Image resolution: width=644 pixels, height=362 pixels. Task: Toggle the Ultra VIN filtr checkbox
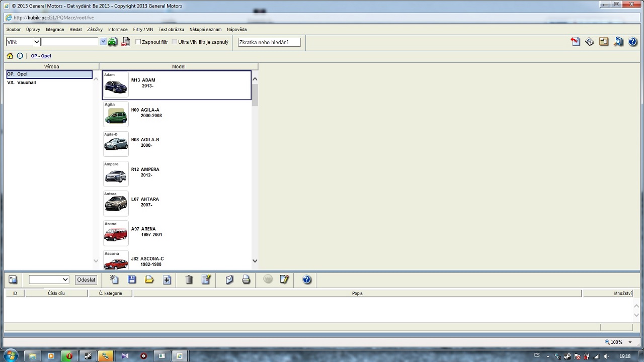(x=175, y=42)
